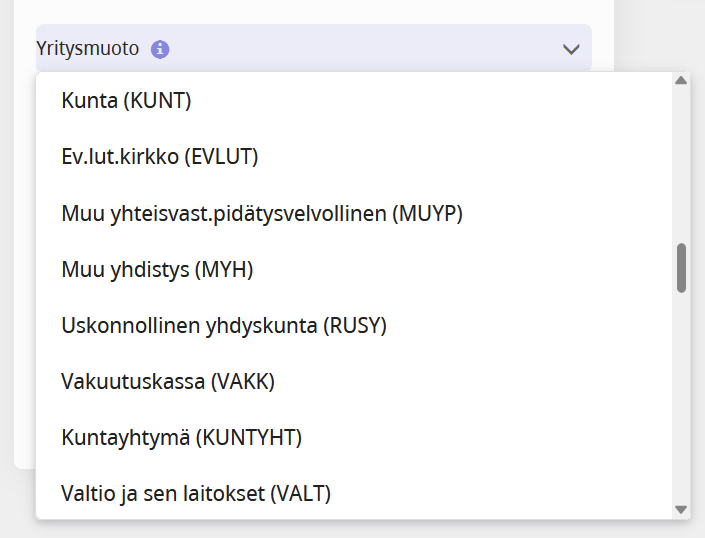Click the scrollbar track below the thumb
Viewport: 705px width, 538px height.
681,400
